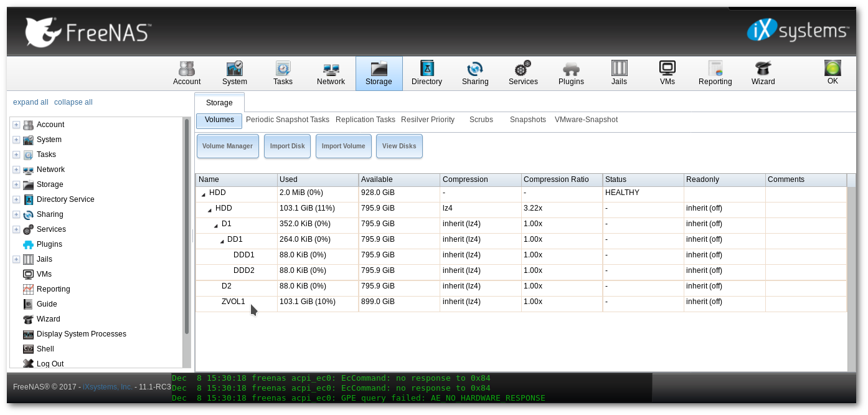Screen dimensions: 868x415
Task: Collapse the DD1 dataset row
Action: [222, 241]
